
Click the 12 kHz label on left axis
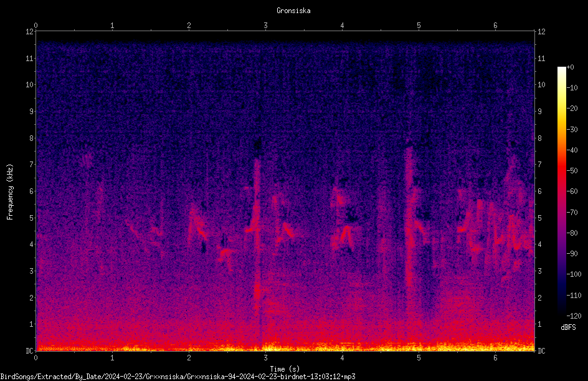click(30, 32)
